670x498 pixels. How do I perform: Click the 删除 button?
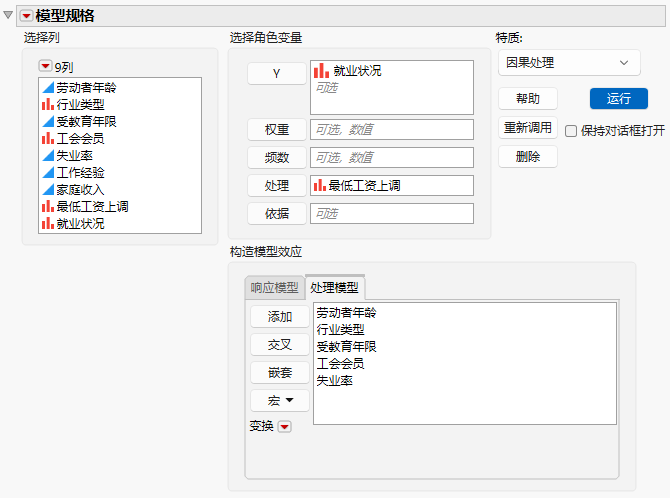528,156
